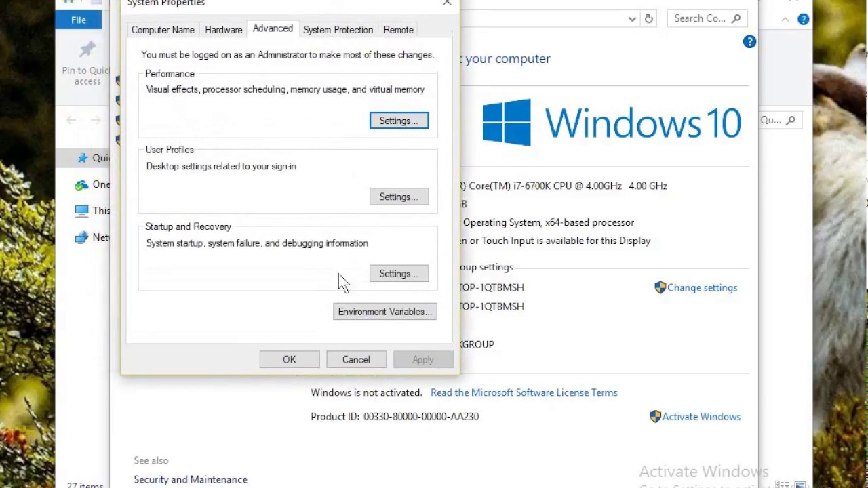Open User Profiles Settings button
This screenshot has height=488, width=868.
coord(399,197)
